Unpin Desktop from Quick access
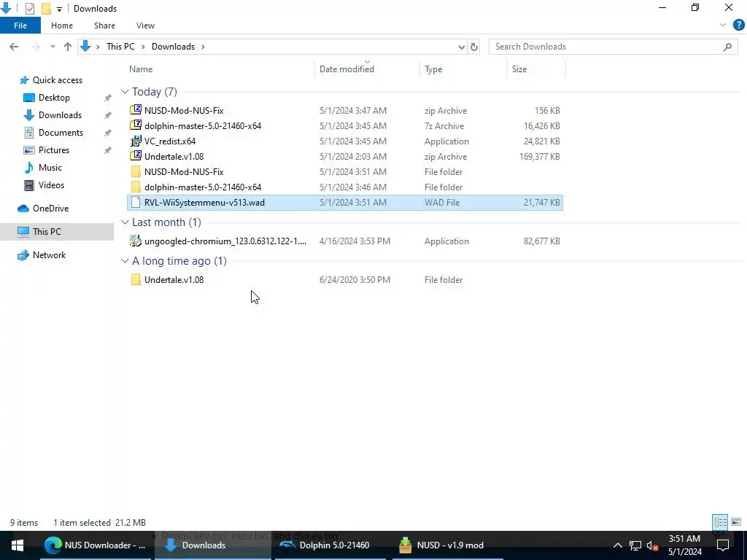747x560 pixels. [x=108, y=98]
